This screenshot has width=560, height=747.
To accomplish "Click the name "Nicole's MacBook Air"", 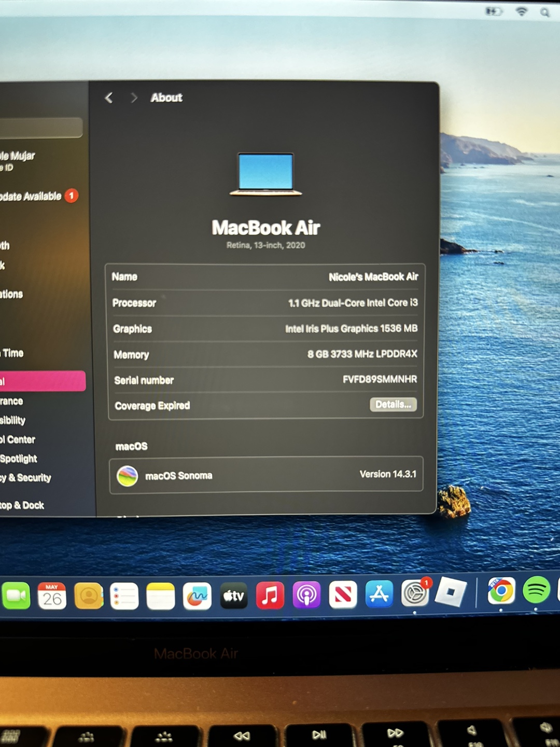I will coord(373,277).
